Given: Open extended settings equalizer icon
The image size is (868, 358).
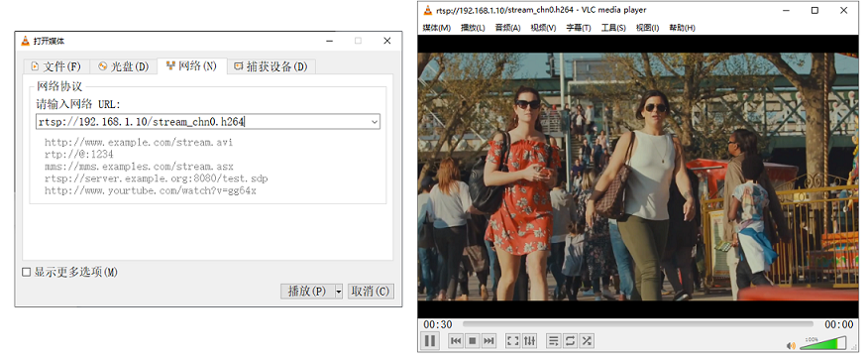Looking at the screenshot, I should [x=529, y=341].
